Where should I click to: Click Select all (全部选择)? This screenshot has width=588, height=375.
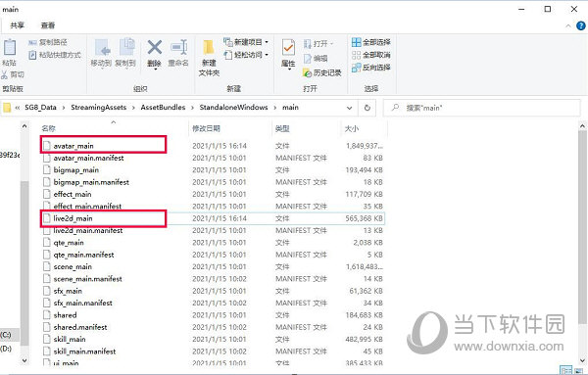click(370, 42)
